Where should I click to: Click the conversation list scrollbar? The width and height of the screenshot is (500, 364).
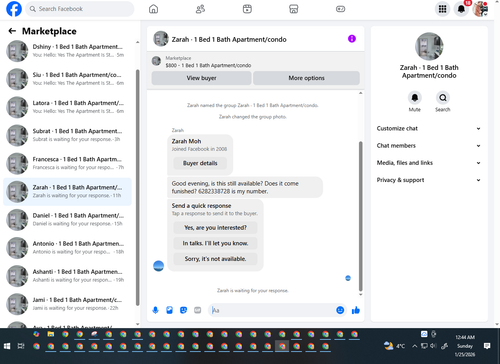click(138, 187)
